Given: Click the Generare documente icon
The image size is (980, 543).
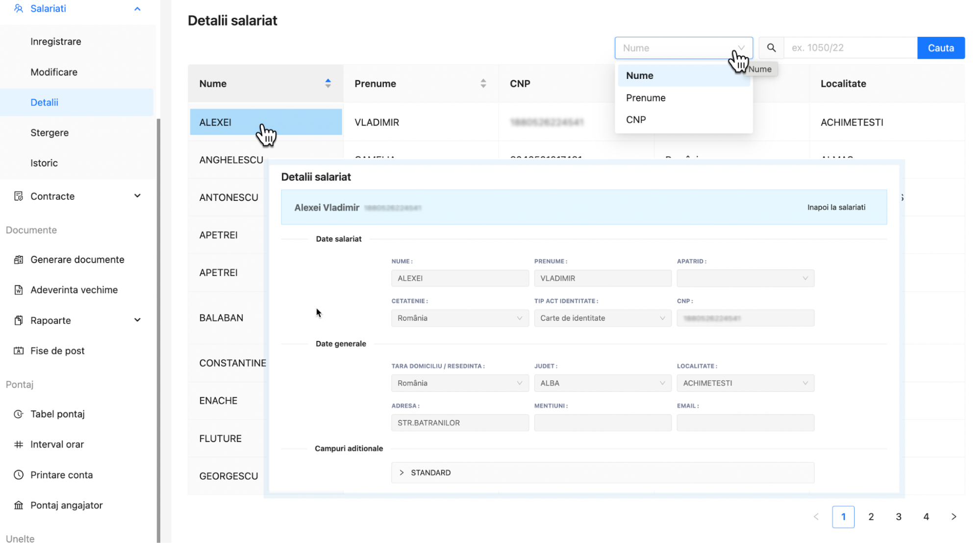Looking at the screenshot, I should (19, 260).
